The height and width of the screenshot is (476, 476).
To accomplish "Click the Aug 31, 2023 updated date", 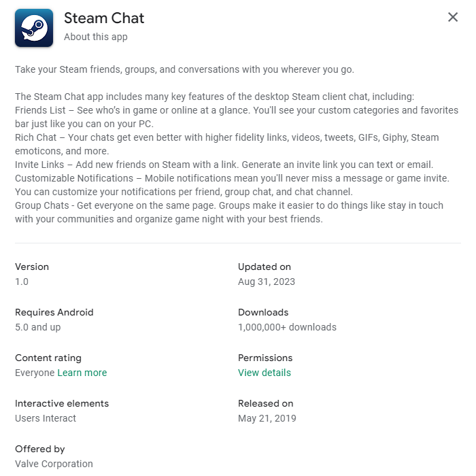I will [x=267, y=282].
